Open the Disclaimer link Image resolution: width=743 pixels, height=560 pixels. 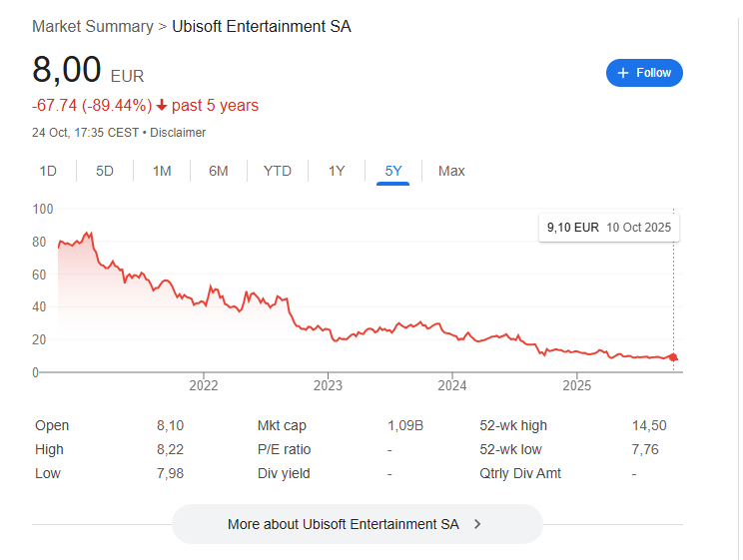click(178, 132)
